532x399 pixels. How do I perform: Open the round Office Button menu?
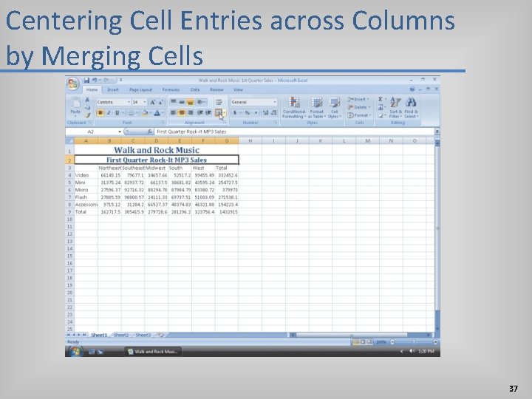[73, 83]
